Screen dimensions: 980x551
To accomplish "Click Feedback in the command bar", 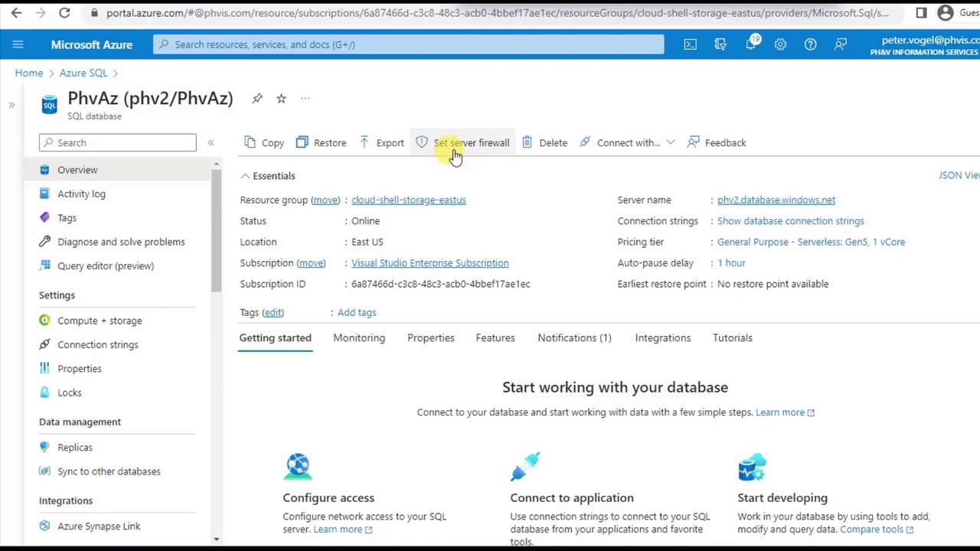I will pyautogui.click(x=717, y=142).
